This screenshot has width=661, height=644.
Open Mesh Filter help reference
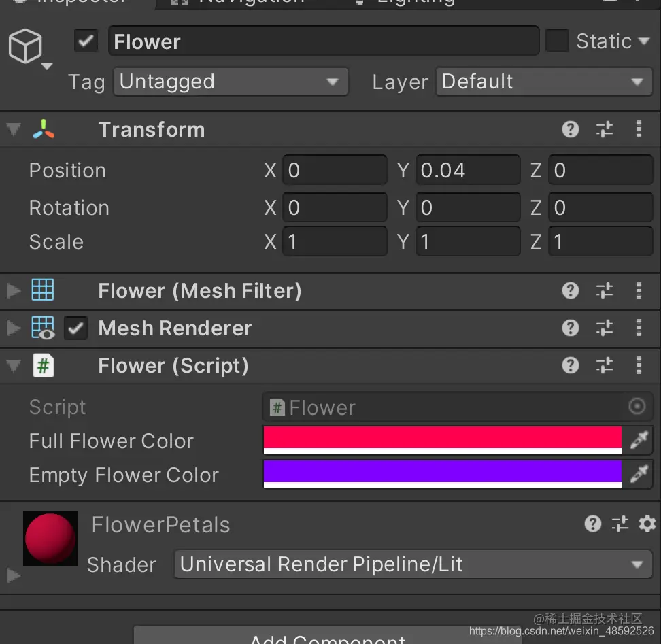click(571, 291)
